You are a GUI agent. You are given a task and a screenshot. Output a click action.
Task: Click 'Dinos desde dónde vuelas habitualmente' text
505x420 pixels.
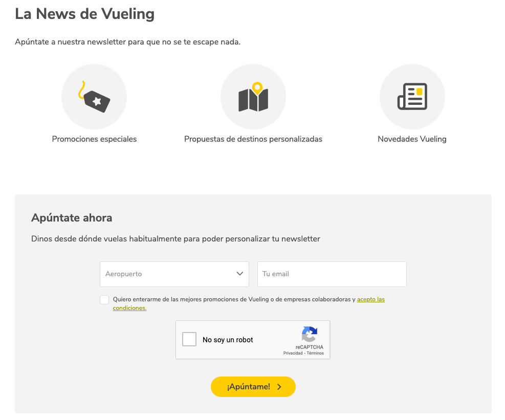[x=175, y=239]
